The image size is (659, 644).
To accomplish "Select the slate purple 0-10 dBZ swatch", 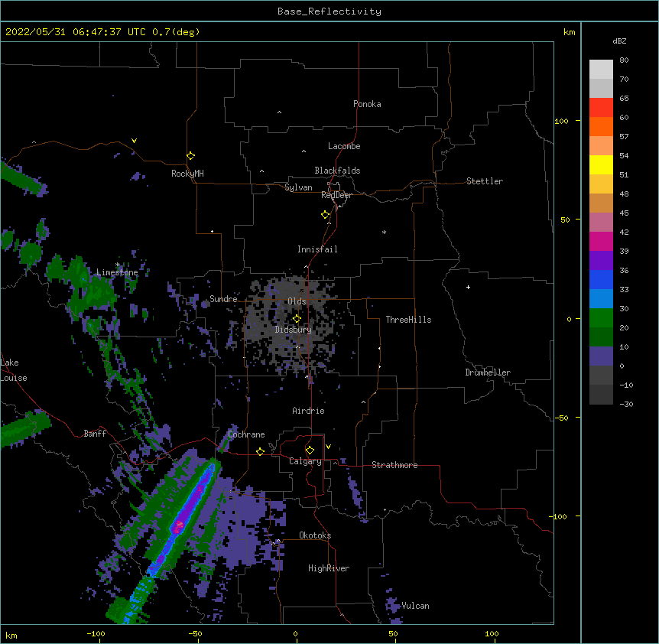I will click(x=601, y=356).
